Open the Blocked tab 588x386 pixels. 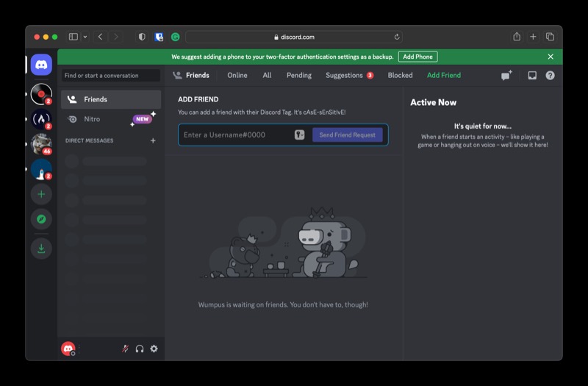tap(400, 75)
